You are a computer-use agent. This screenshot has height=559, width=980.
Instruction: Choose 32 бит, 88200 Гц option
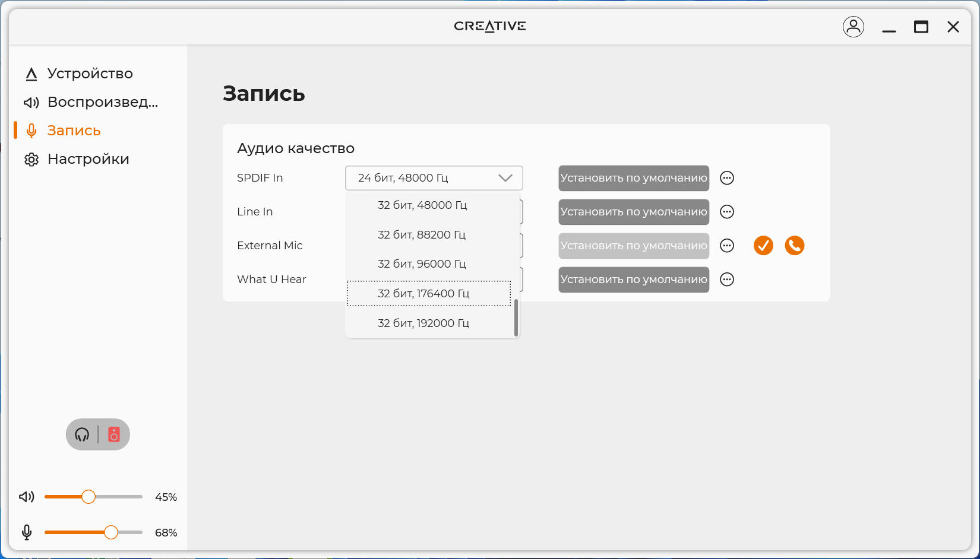click(x=429, y=235)
